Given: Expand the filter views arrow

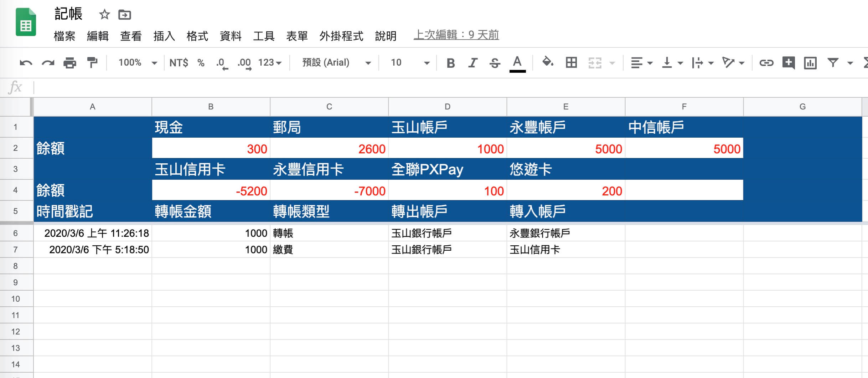Looking at the screenshot, I should click(x=850, y=63).
